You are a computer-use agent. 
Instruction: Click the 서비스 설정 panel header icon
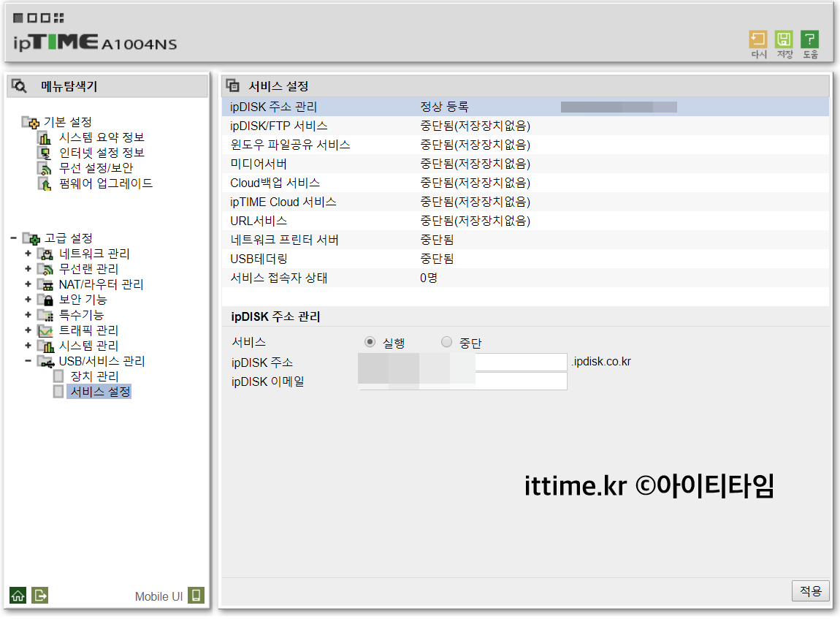coord(232,86)
